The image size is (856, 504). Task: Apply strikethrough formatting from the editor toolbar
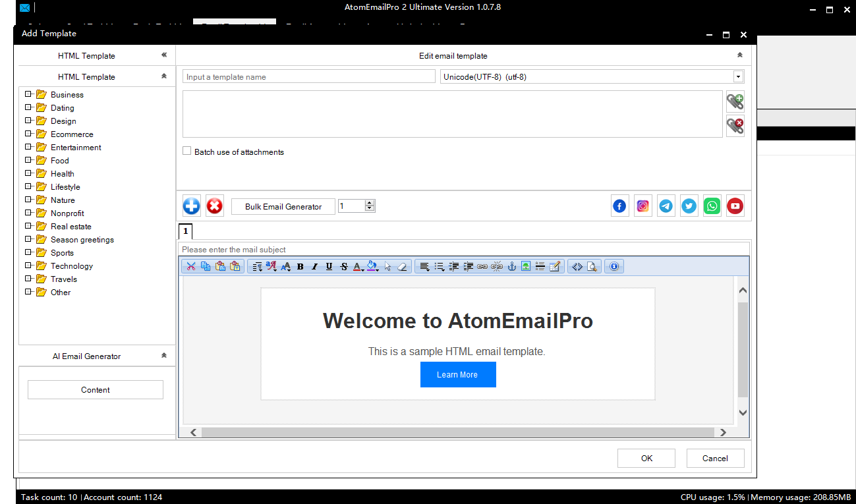click(344, 266)
